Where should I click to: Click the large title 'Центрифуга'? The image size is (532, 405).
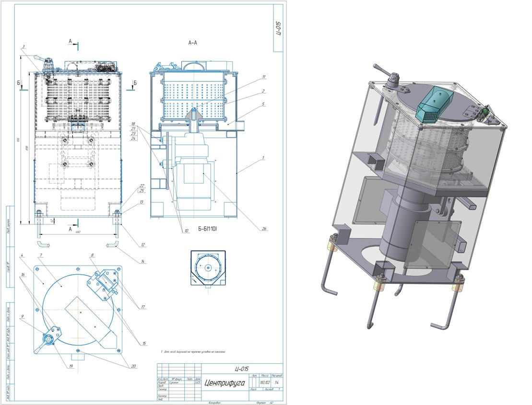[225, 383]
